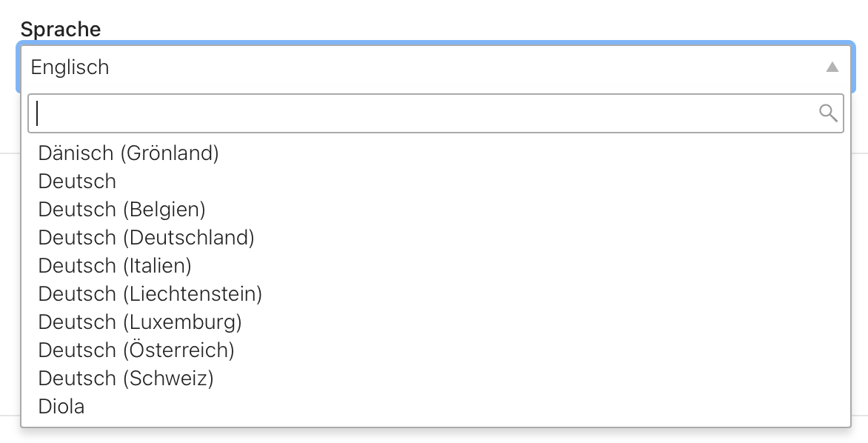Pick Deutsch (Deutschland) language

[435, 238]
